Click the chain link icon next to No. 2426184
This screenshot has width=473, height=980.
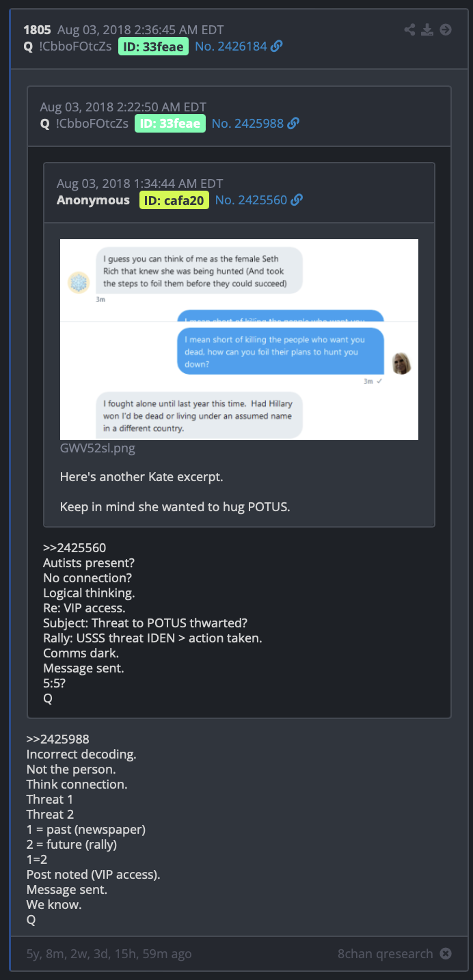[x=277, y=46]
